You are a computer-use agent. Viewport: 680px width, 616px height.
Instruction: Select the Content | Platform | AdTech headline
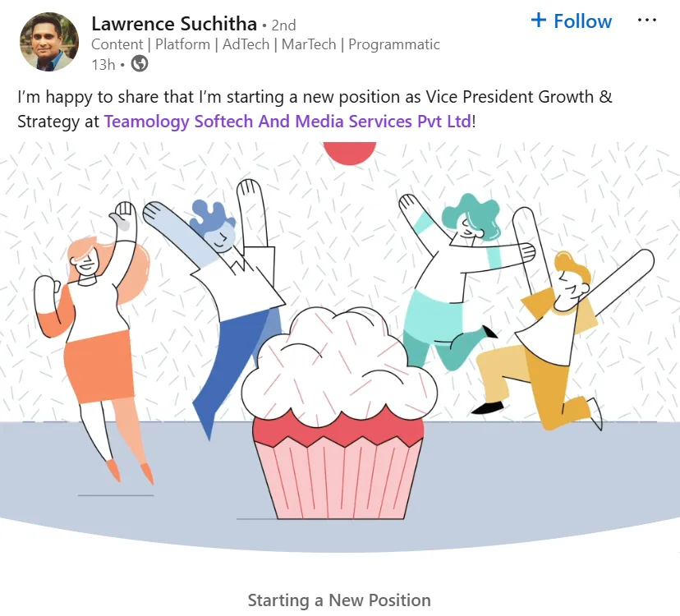pyautogui.click(x=265, y=44)
